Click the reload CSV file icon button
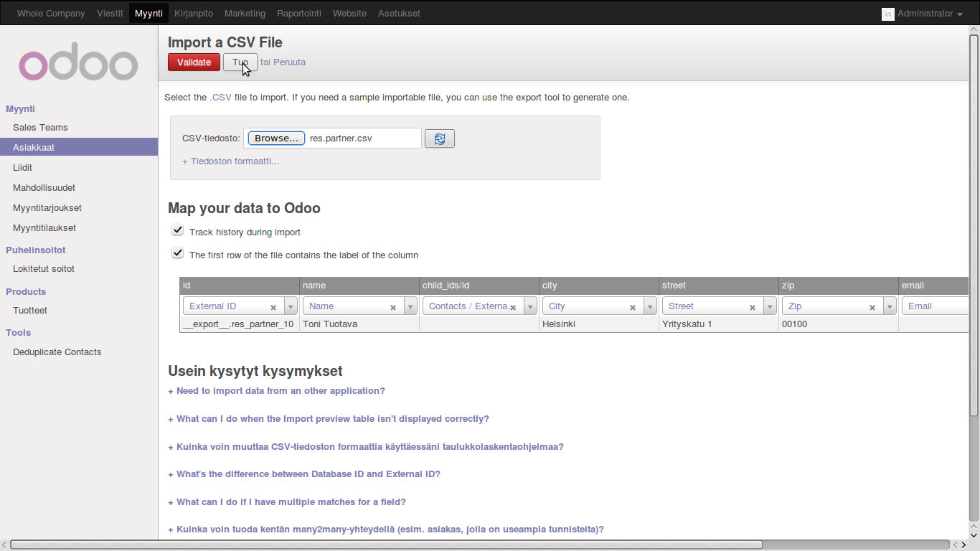 tap(440, 138)
